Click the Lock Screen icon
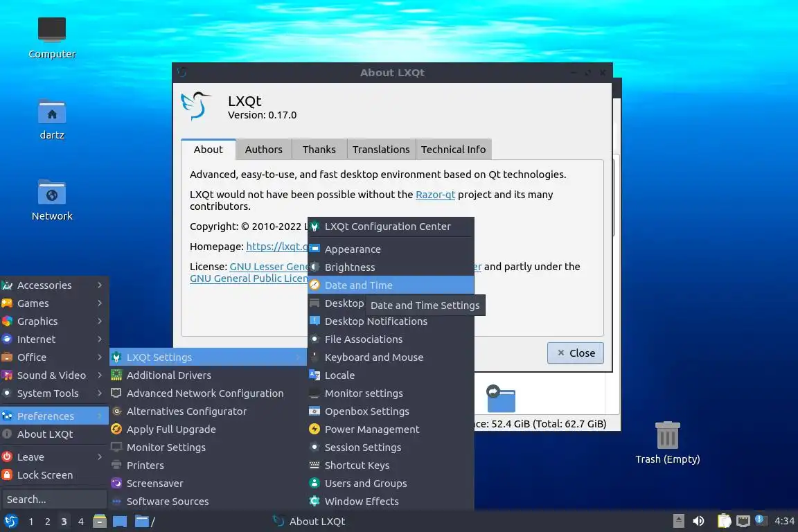The height and width of the screenshot is (532, 798). (7, 475)
